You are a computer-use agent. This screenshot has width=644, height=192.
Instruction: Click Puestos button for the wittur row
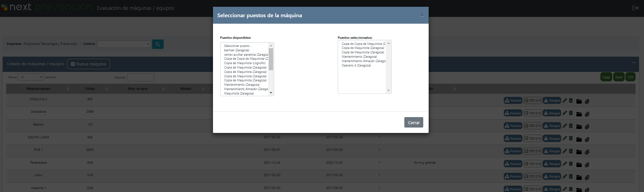click(x=513, y=176)
